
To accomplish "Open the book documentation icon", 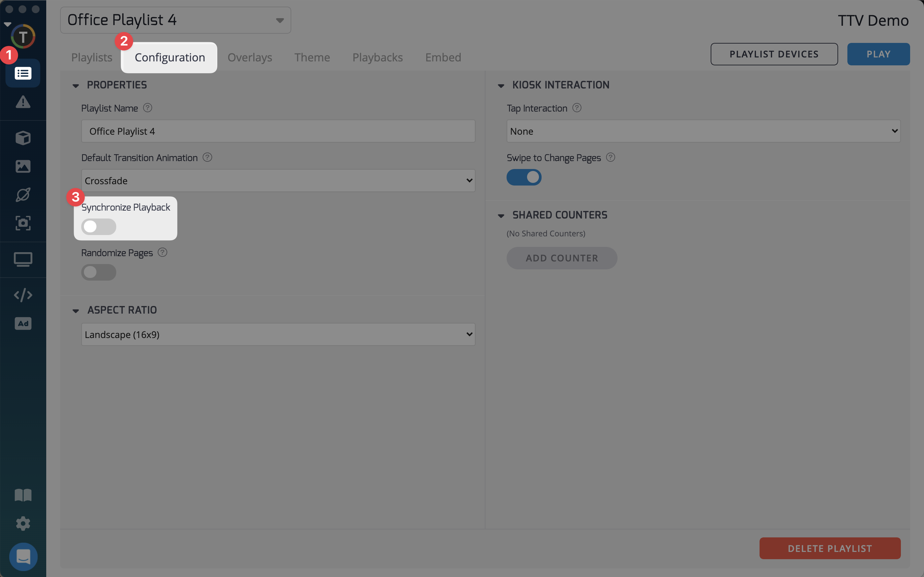I will pos(23,495).
